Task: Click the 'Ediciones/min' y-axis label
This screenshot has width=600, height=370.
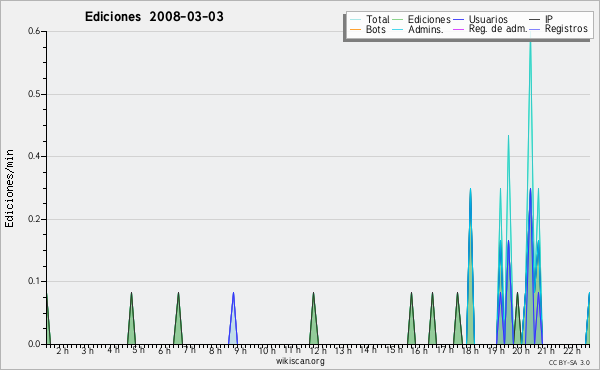Action: tap(9, 188)
